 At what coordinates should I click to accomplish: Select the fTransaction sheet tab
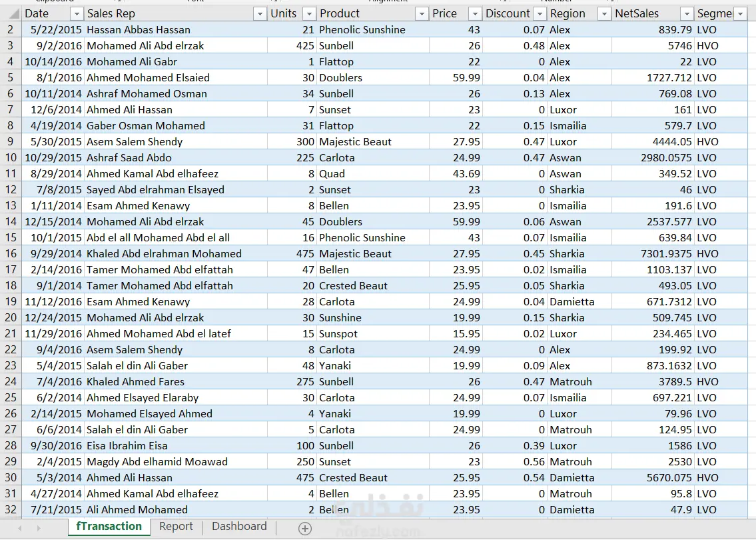coord(109,527)
